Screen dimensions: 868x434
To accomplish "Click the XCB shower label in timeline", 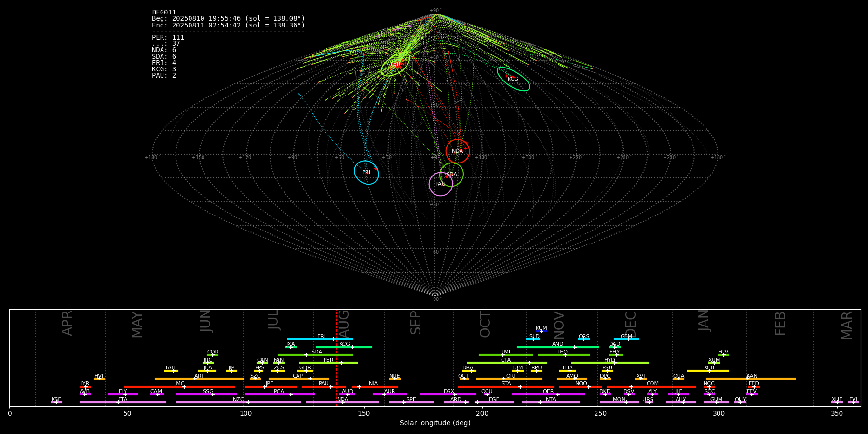I will [x=709, y=368].
